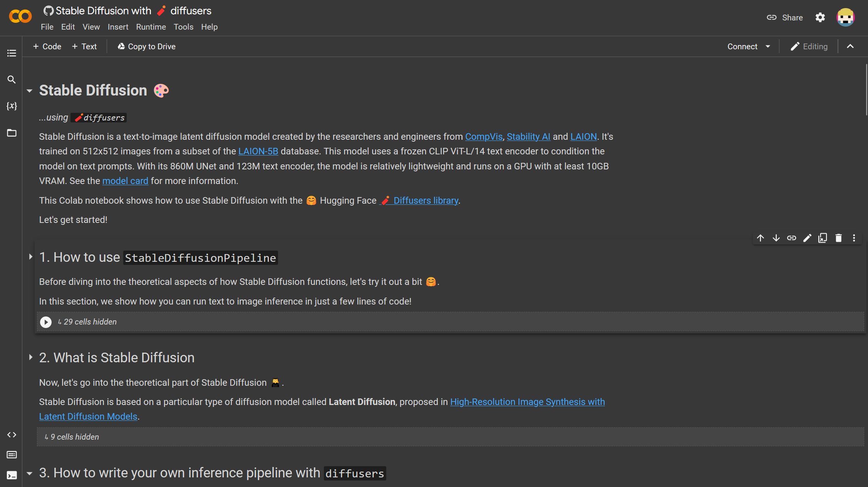Open the Code snippets icon
Screen dimensions: 868x487
pos(12,435)
